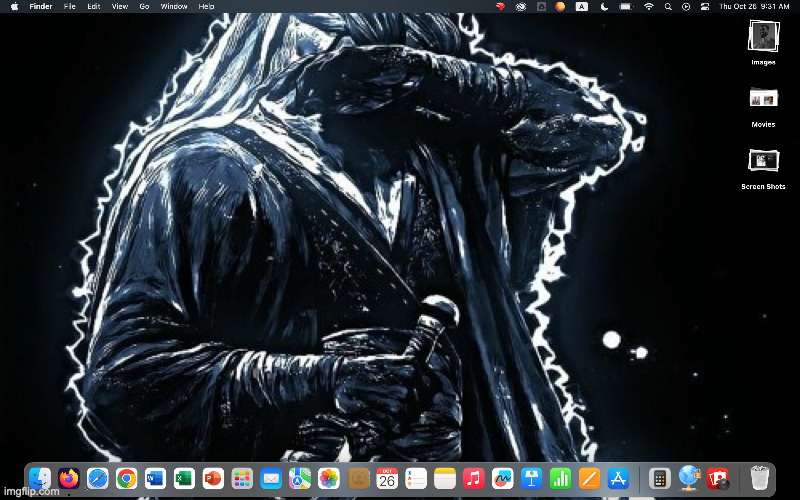Open the Mail app
Screen dimensions: 800x500
(271, 479)
